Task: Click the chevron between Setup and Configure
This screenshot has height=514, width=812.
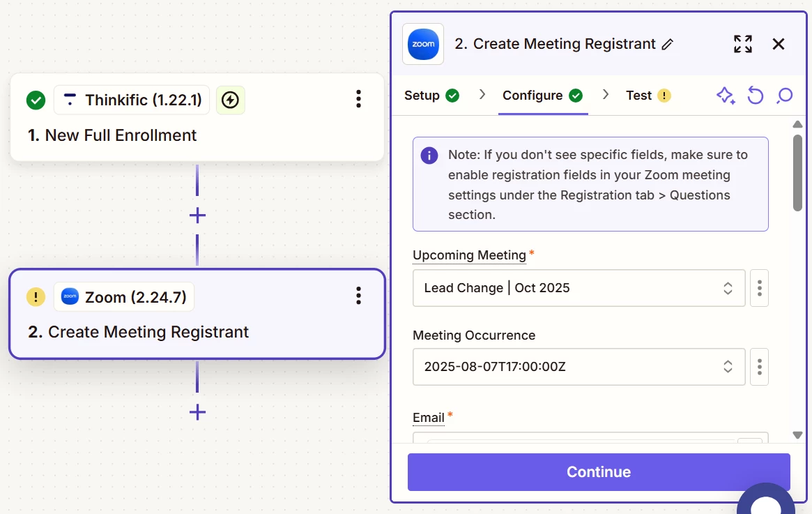Action: point(482,94)
